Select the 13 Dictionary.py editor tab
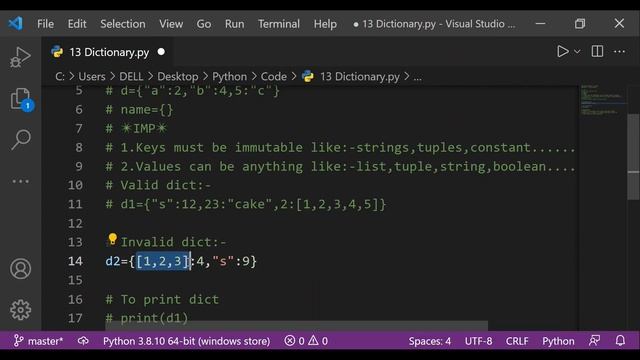This screenshot has width=640, height=360. point(109,52)
